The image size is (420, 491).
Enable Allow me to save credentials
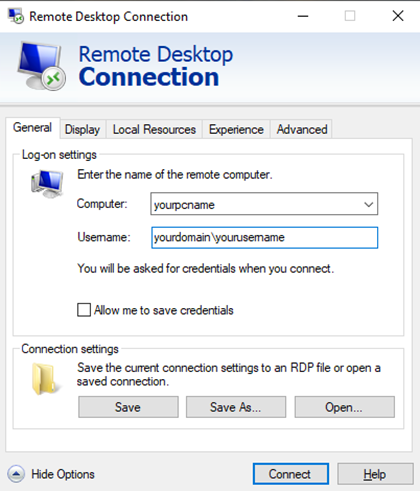tap(84, 310)
